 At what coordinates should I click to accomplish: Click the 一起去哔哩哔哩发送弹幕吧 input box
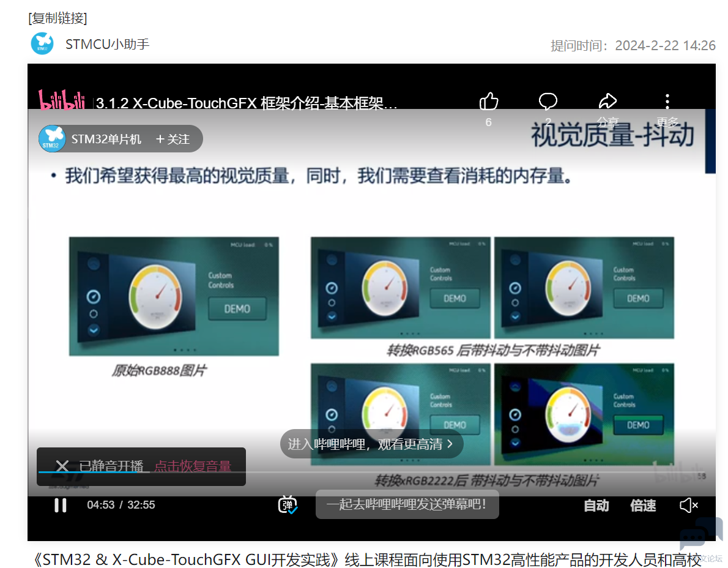tap(407, 504)
